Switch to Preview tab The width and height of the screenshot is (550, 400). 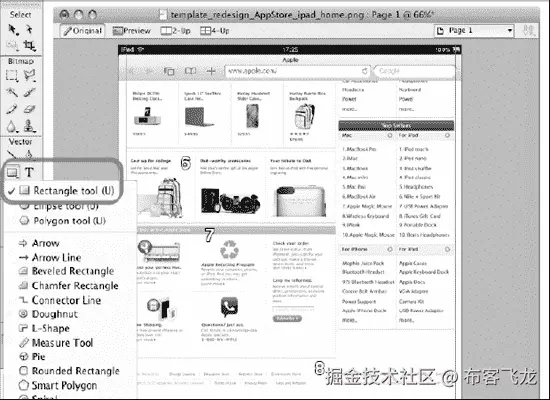tap(132, 31)
